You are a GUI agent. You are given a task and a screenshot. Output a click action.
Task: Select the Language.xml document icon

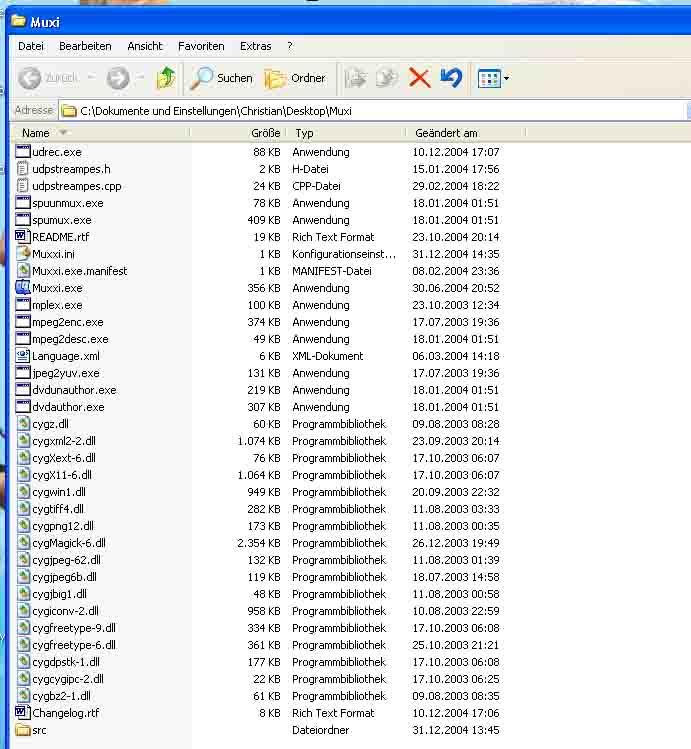(x=23, y=356)
